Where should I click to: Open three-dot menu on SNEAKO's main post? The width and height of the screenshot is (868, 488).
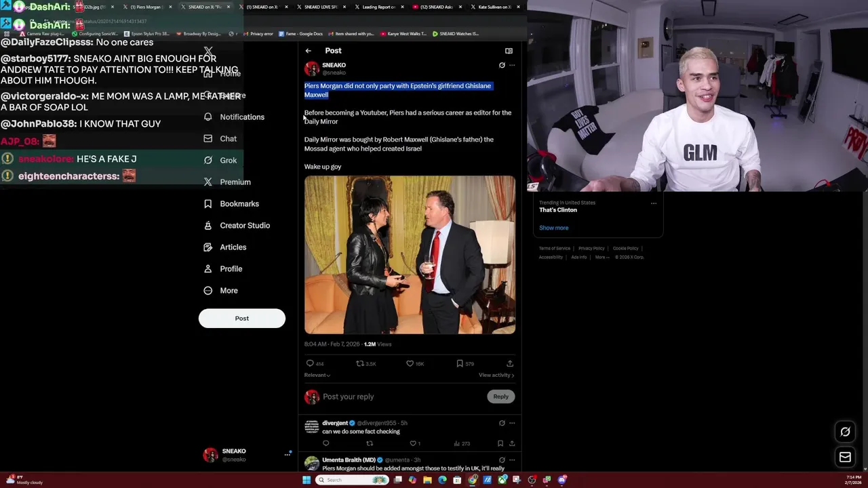(x=512, y=66)
